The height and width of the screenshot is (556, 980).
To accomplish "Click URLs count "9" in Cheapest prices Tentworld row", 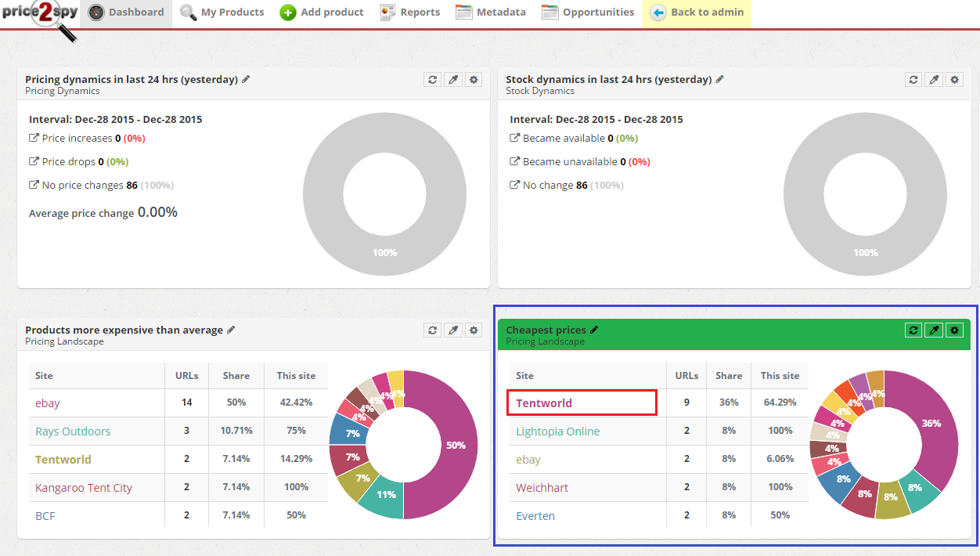I will tap(686, 403).
